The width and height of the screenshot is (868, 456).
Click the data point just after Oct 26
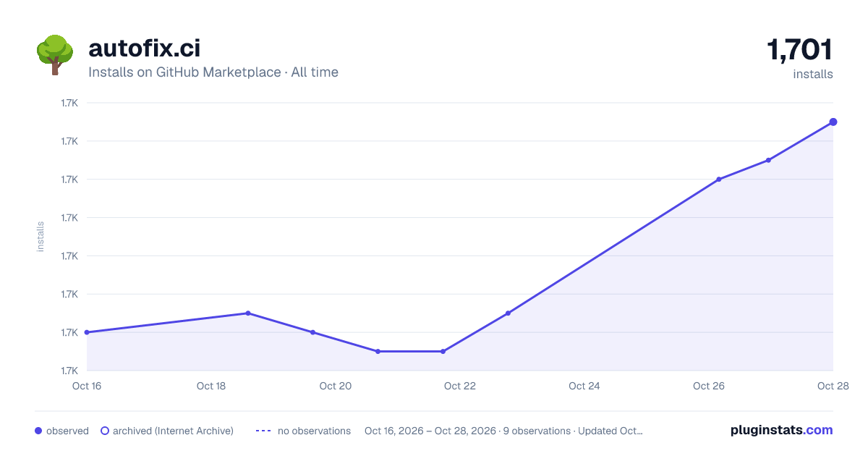719,180
